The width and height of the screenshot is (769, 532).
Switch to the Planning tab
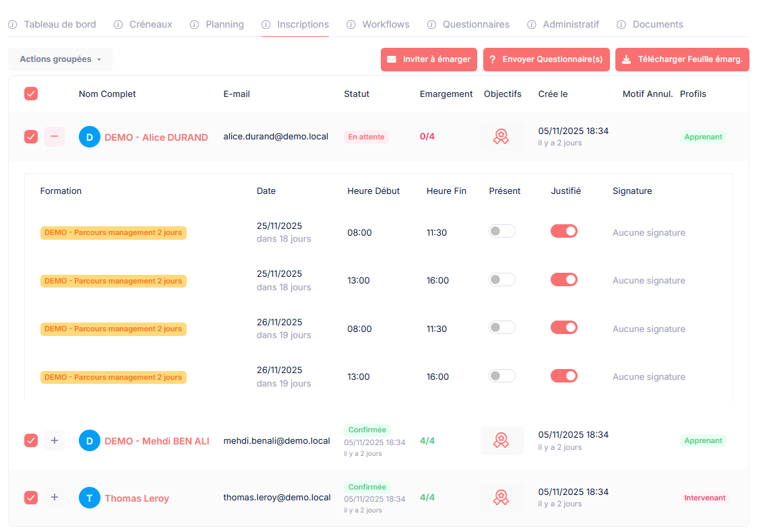[x=224, y=25]
